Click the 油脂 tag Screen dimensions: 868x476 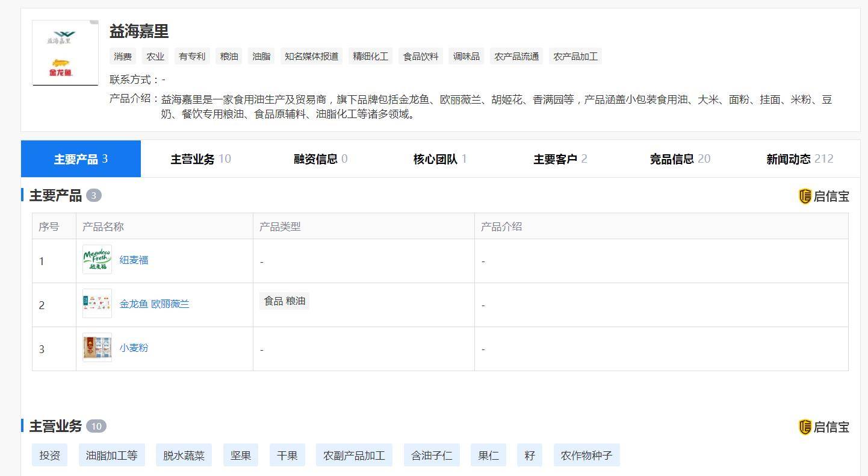[261, 57]
